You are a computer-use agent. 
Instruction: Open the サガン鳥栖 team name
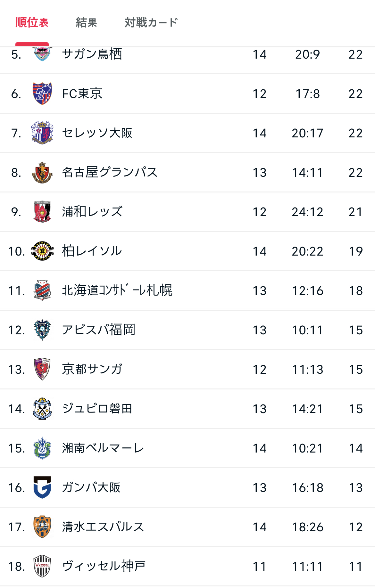pyautogui.click(x=92, y=54)
